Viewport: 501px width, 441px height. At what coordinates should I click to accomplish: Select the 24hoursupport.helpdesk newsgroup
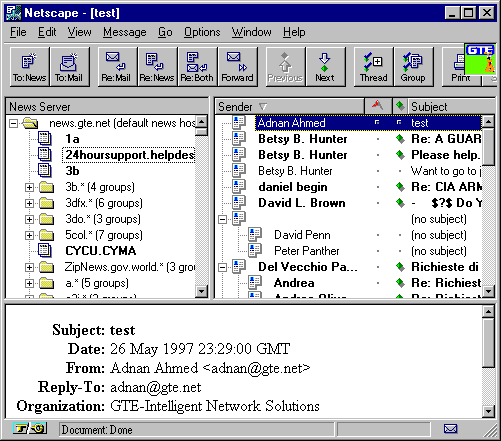pyautogui.click(x=129, y=155)
